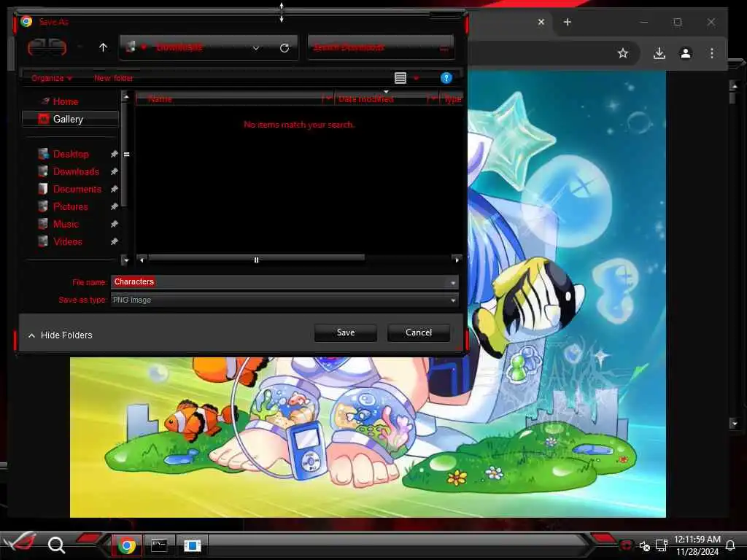Open the Documents quick access folder
The height and width of the screenshot is (560, 747).
pos(77,189)
